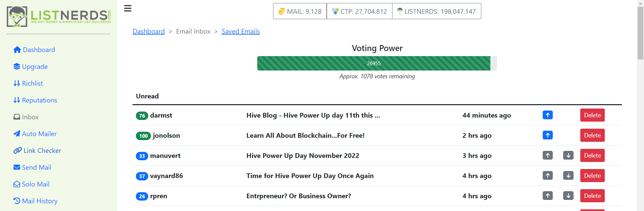Open email 'Learn All About Blockchain...For Free!'
Screen dimensions: 644x211
click(x=306, y=135)
